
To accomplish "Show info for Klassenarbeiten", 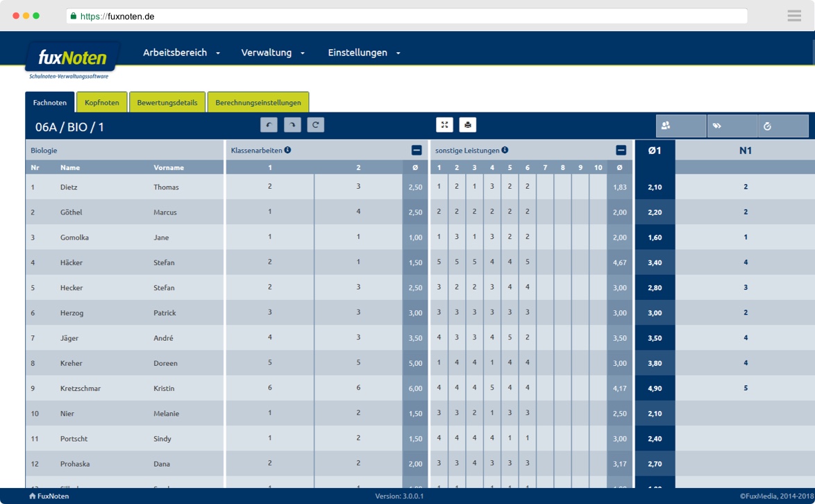I will [287, 150].
